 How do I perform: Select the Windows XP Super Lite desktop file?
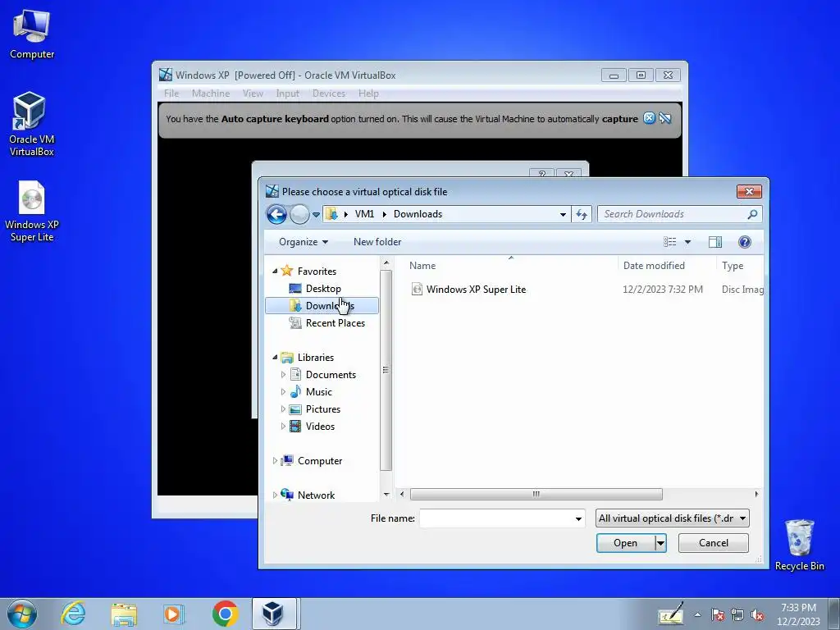point(32,211)
